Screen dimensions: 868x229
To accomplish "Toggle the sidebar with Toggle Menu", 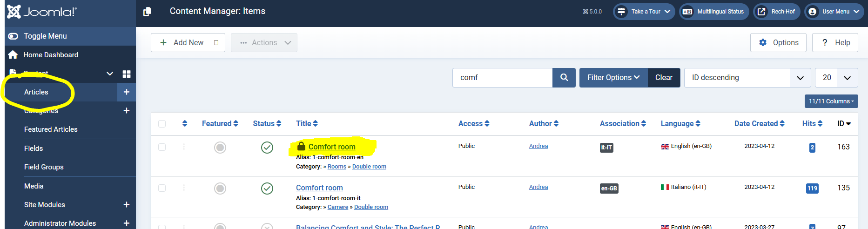I will (45, 36).
